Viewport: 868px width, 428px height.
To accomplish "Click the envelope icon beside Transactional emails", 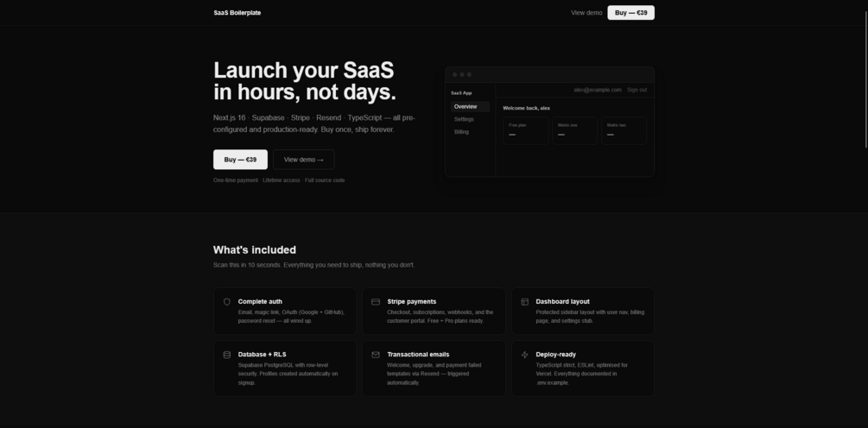I will tap(376, 355).
